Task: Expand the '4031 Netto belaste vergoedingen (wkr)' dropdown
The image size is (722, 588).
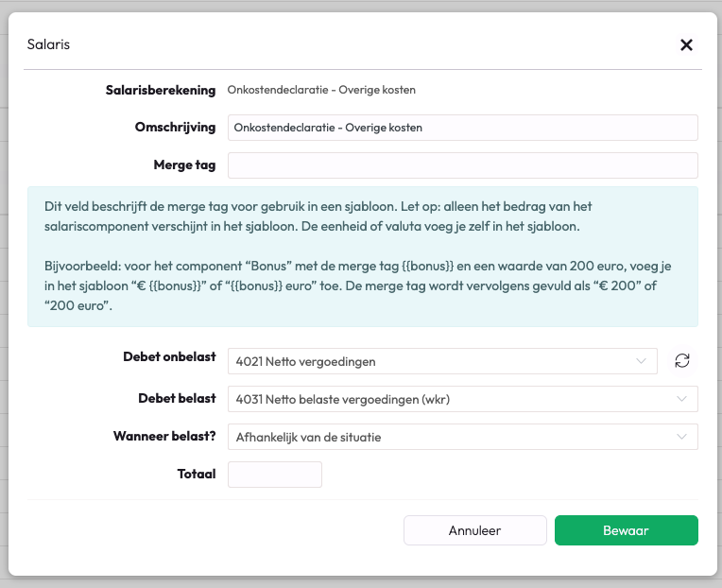Action: [454, 399]
